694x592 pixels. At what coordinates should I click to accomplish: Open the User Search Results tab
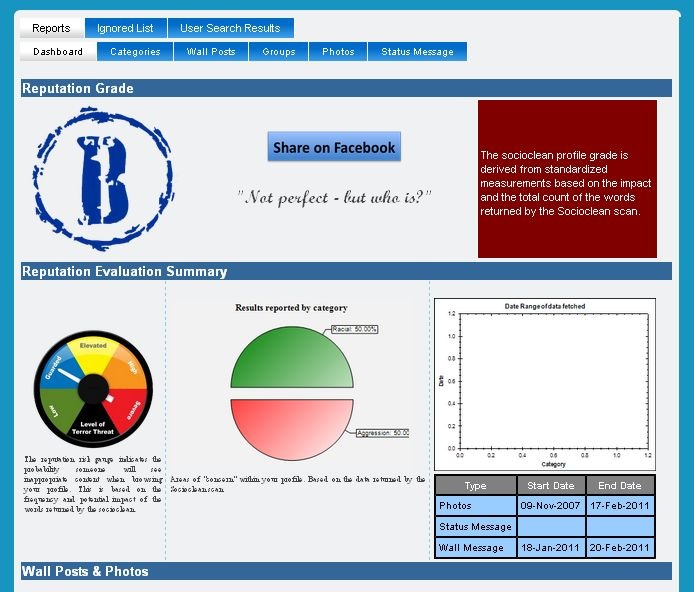[230, 28]
